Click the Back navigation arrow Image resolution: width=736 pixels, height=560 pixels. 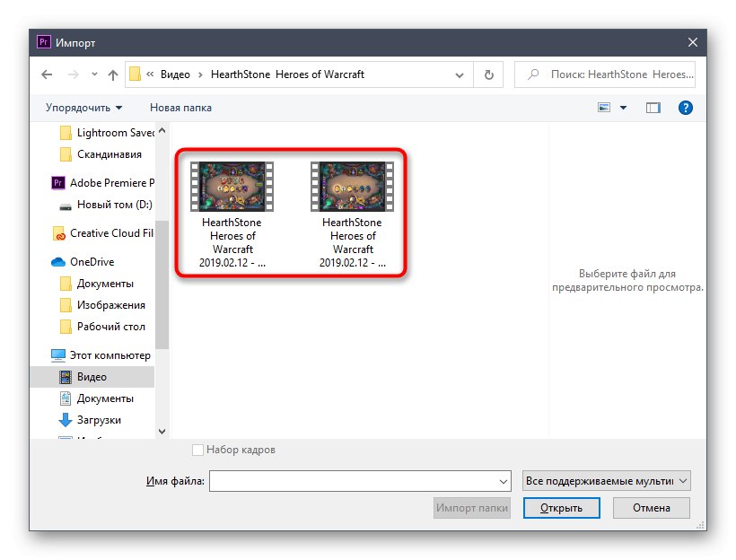(x=47, y=74)
